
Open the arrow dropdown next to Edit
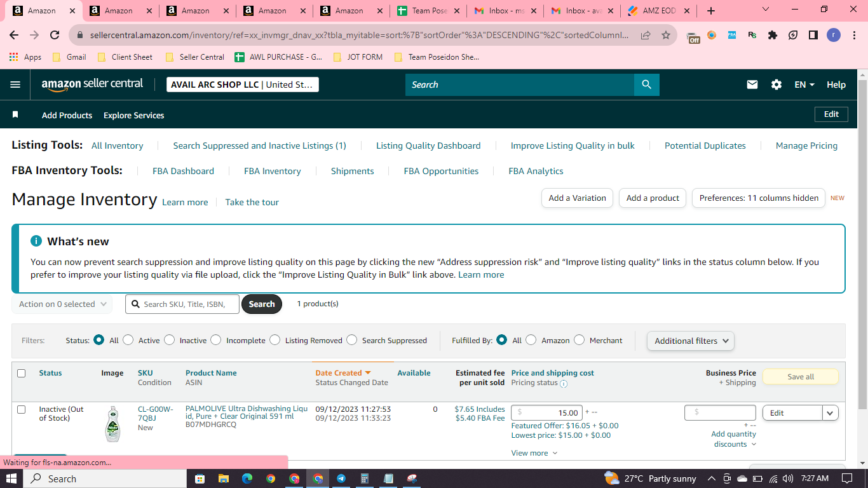point(831,413)
